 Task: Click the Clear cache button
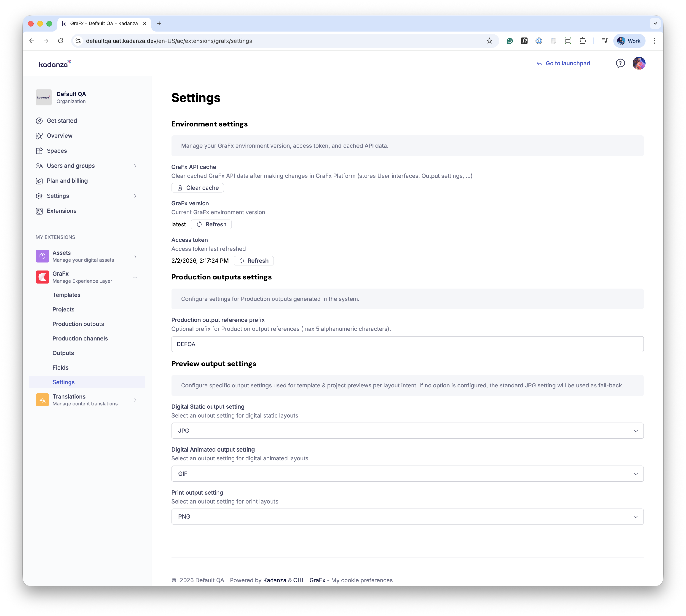point(198,188)
